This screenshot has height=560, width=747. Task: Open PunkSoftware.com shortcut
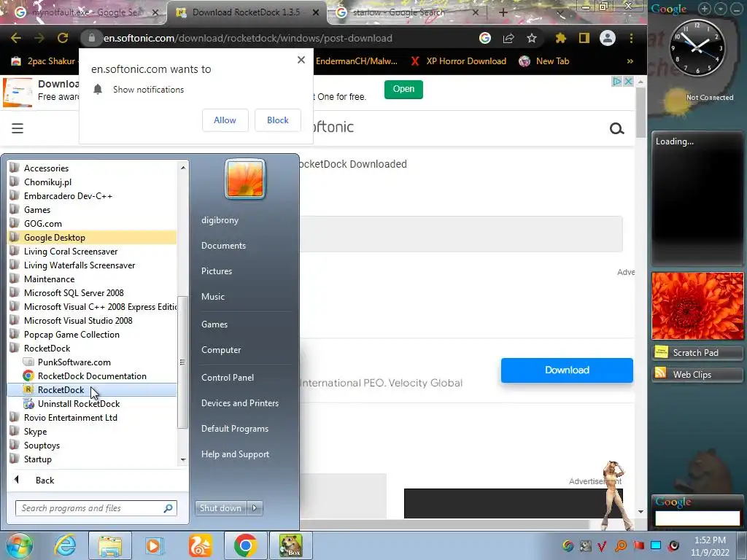tap(93, 362)
